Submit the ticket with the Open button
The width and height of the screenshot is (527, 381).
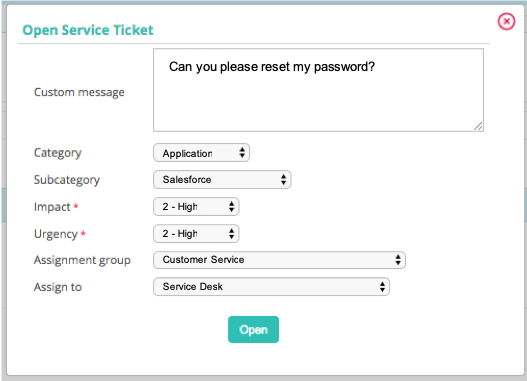coord(253,330)
